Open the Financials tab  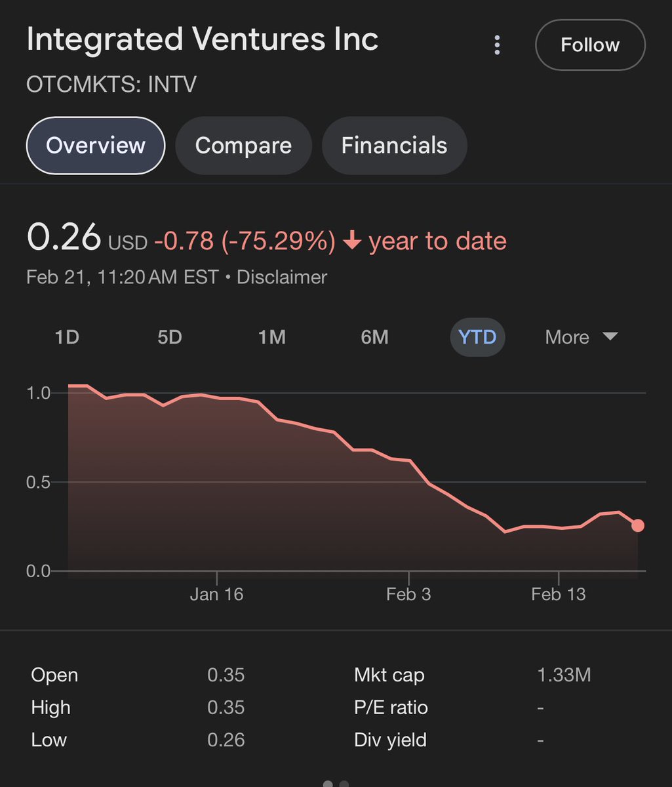tap(395, 145)
